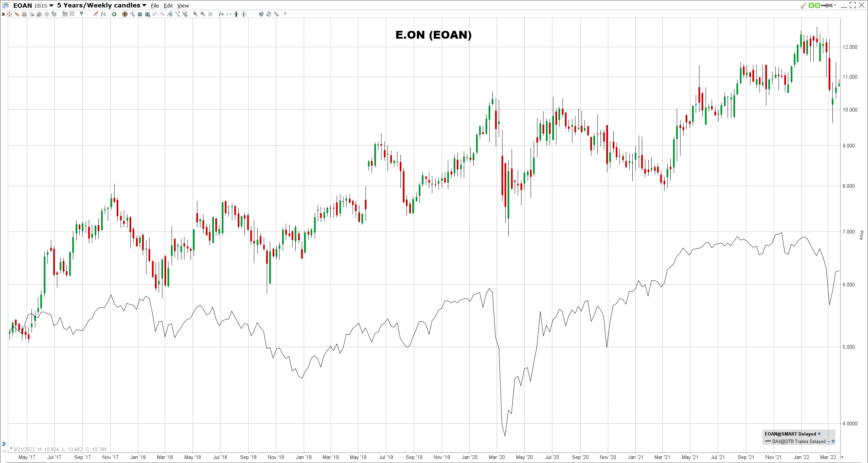Click icon at end of DAX@DTB row
This screenshot has width=868, height=463.
[833, 441]
